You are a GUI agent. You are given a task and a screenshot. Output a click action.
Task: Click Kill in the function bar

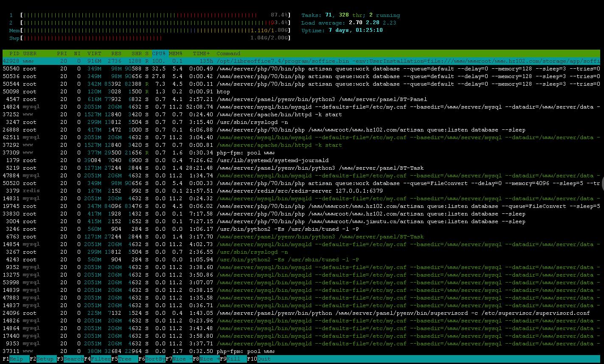[233, 359]
